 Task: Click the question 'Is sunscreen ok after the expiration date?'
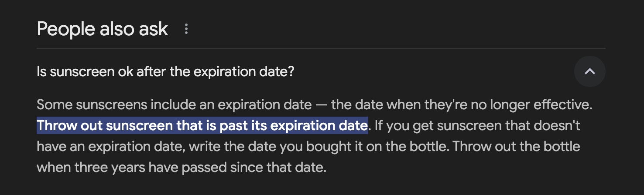pyautogui.click(x=165, y=71)
